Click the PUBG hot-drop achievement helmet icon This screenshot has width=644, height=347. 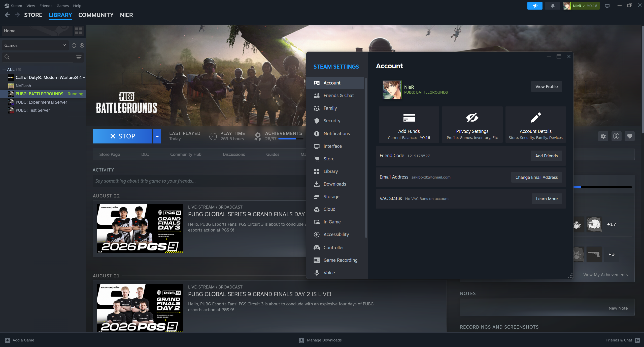594,224
